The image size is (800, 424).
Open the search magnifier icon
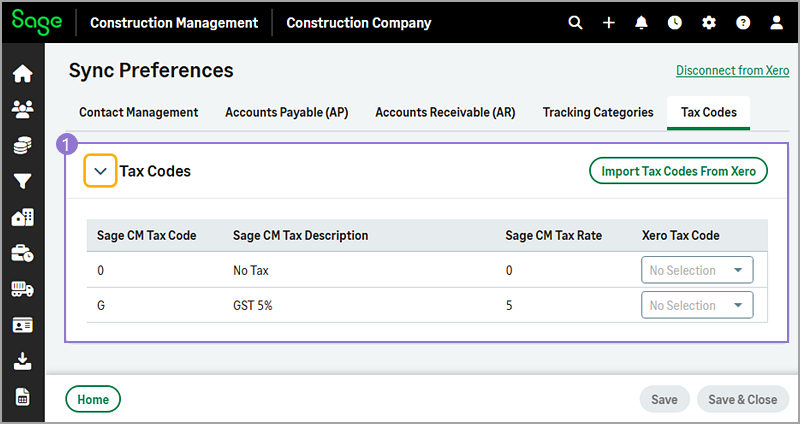(576, 23)
